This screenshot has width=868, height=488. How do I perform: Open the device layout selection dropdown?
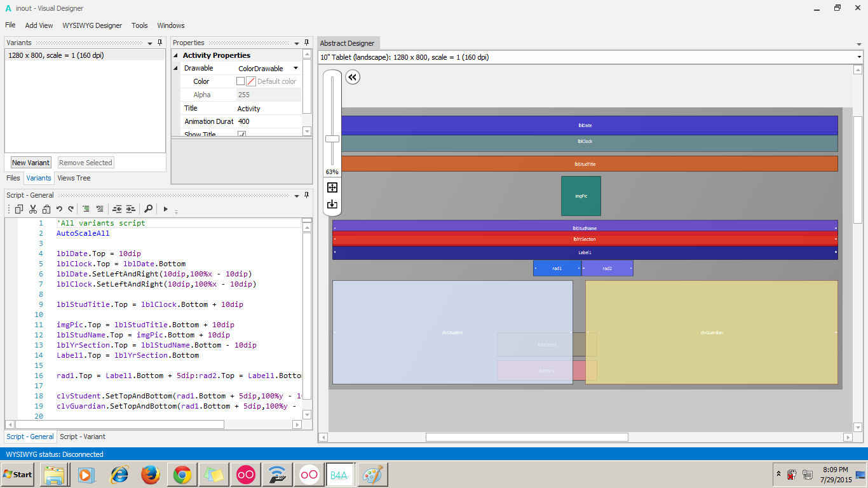[x=859, y=57]
